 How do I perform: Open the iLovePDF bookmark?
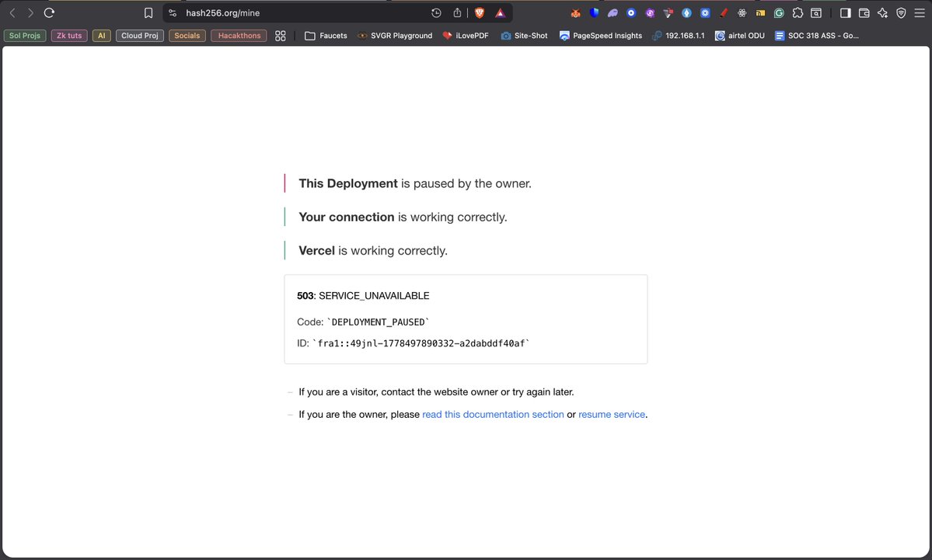pos(466,36)
